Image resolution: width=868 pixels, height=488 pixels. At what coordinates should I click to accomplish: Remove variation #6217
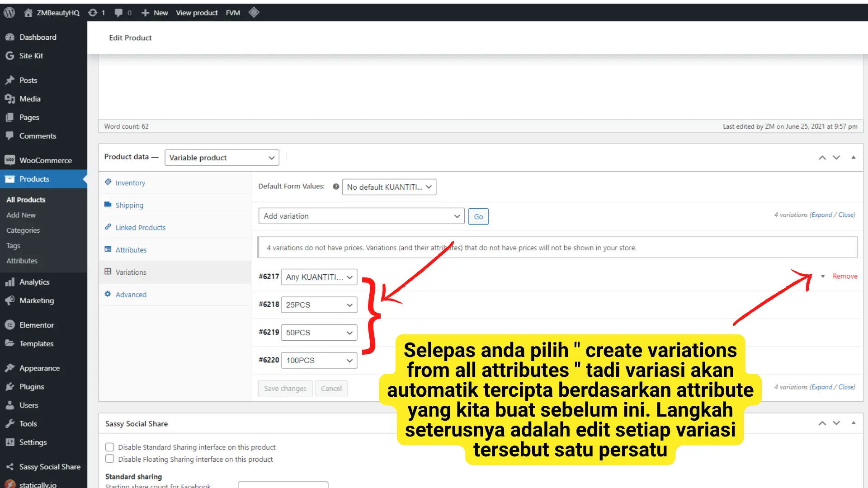click(845, 276)
